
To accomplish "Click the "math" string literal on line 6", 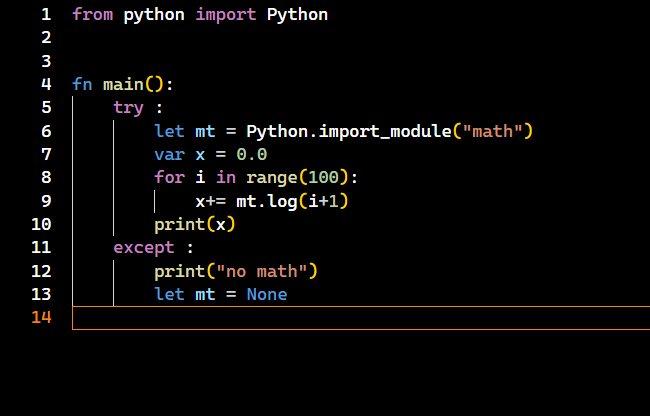I will point(492,131).
